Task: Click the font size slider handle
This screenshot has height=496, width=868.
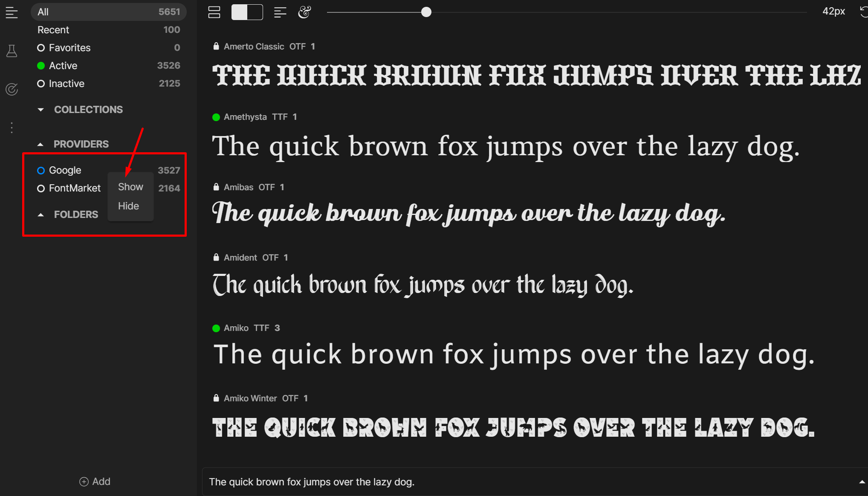Action: coord(426,12)
